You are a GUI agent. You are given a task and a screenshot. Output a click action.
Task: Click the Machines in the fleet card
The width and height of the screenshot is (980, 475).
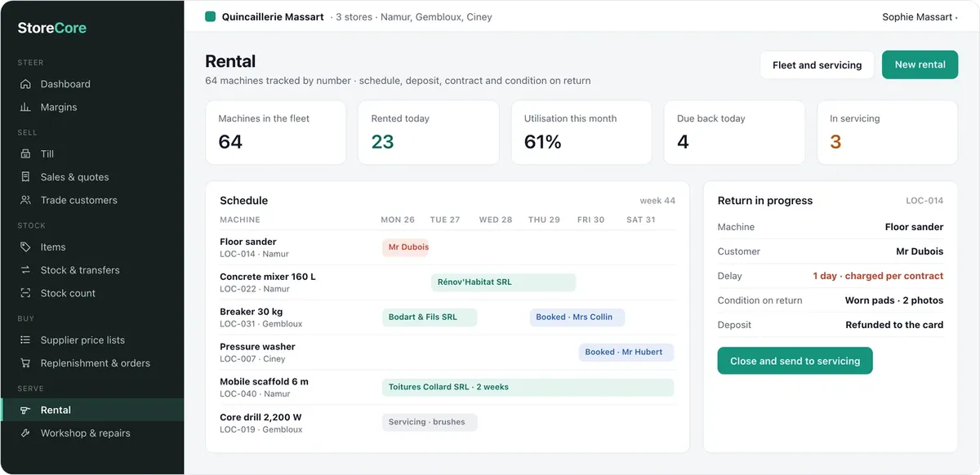(x=275, y=132)
